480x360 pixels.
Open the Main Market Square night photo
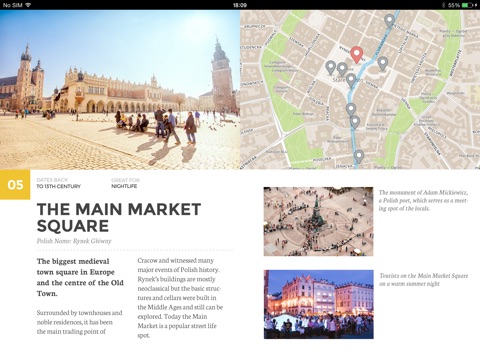point(319,304)
